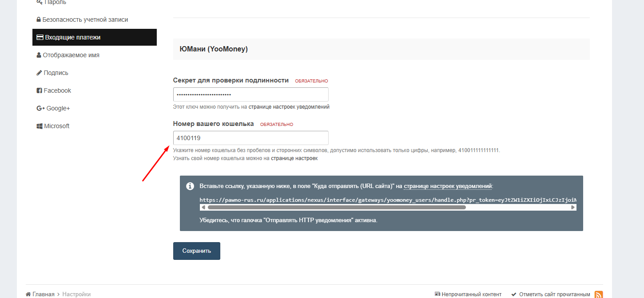This screenshot has width=644, height=298.
Task: Select the Входящие платежи menu item
Action: pos(95,37)
